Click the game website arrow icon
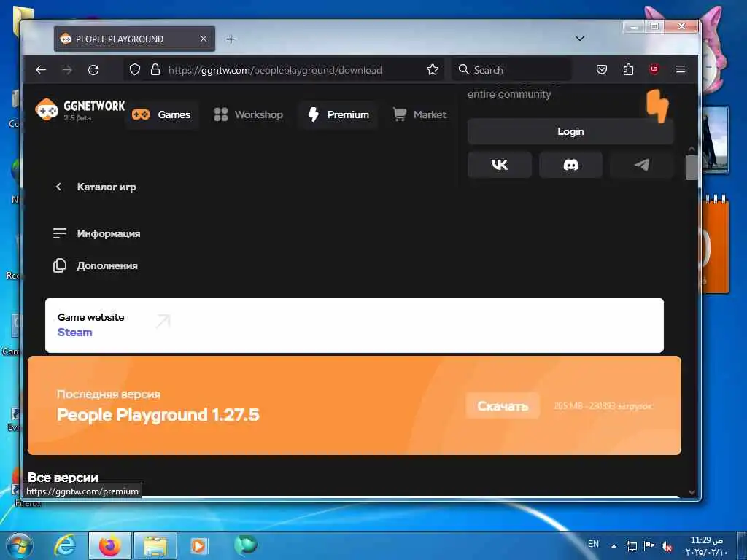 (x=163, y=321)
